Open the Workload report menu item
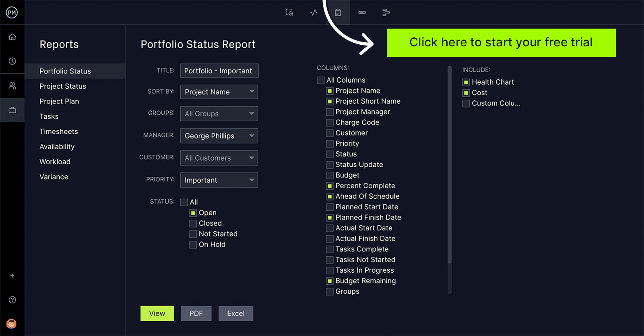644x336 pixels. 55,162
